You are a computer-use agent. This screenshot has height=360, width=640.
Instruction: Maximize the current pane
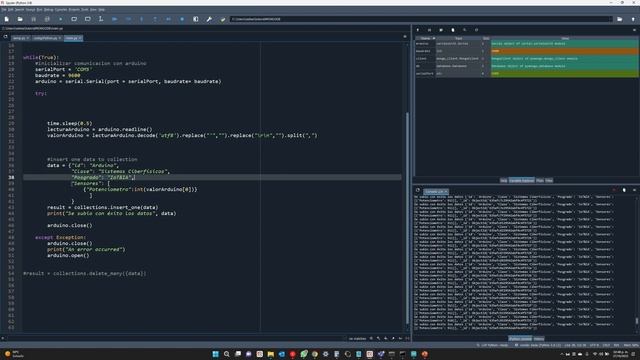pyautogui.click(x=196, y=19)
